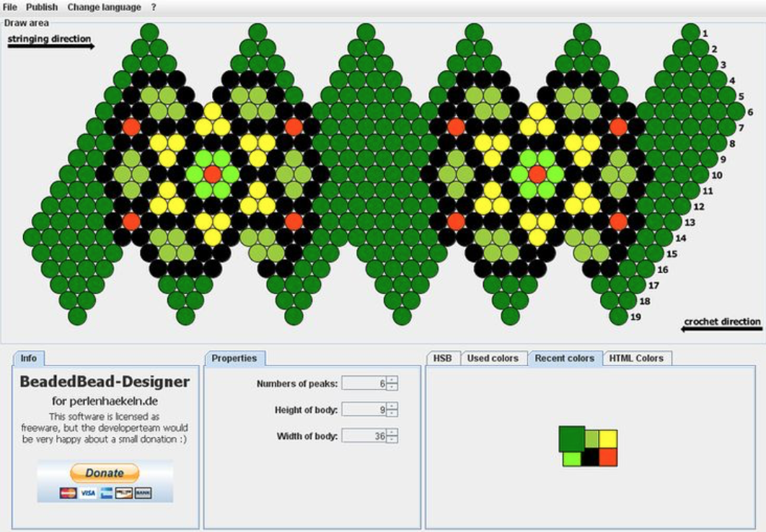The height and width of the screenshot is (532, 766).
Task: Click the row number 15 label
Action: tap(672, 254)
